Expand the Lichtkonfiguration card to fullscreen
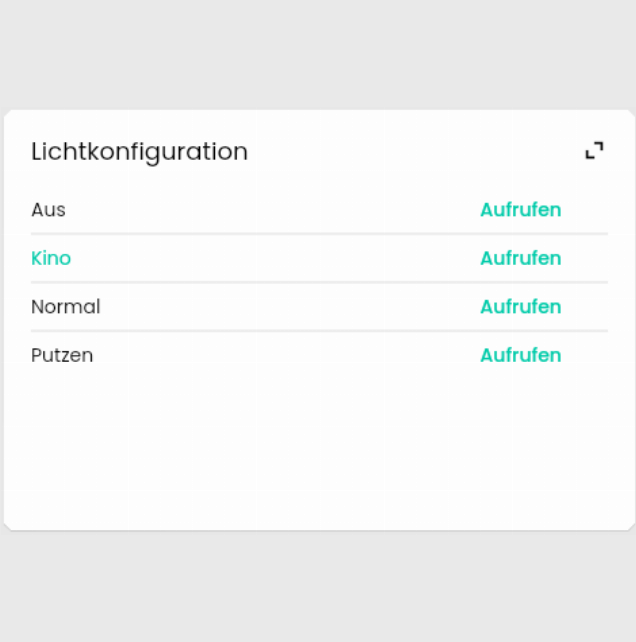 pyautogui.click(x=594, y=151)
